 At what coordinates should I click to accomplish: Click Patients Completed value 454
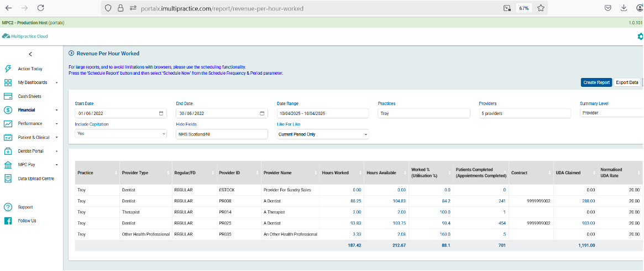[x=502, y=223]
